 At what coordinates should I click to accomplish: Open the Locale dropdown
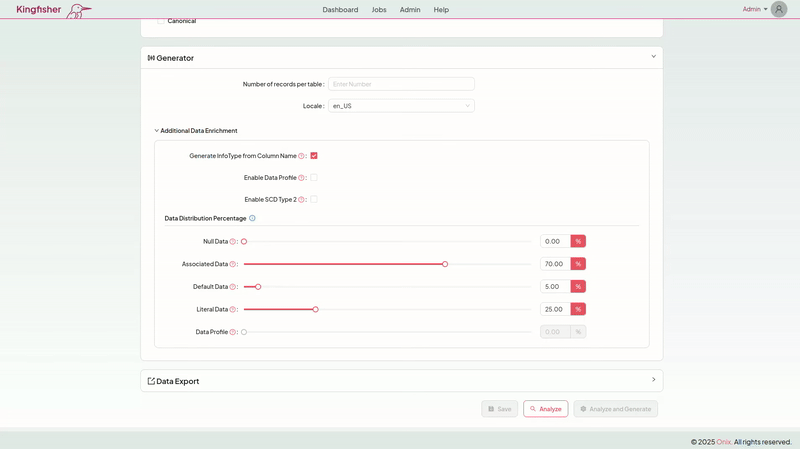point(401,106)
